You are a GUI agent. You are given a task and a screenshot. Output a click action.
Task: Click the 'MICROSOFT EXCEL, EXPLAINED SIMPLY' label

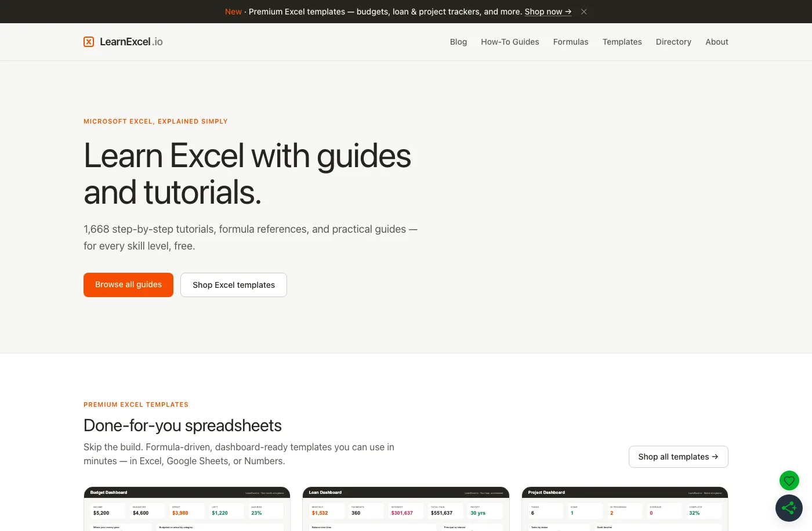point(155,121)
